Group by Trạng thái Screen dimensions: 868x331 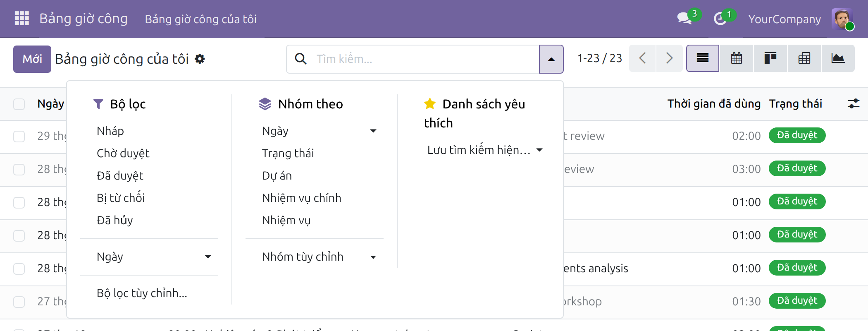point(288,153)
